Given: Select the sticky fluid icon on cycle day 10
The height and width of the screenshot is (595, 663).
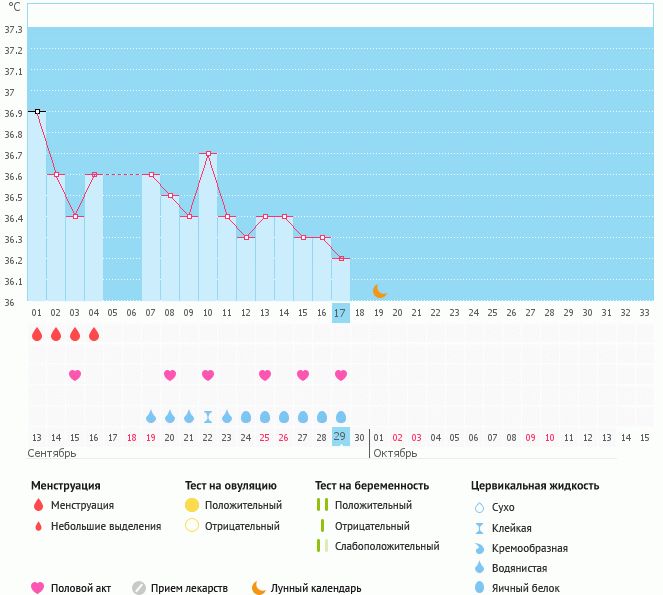Looking at the screenshot, I should (208, 416).
